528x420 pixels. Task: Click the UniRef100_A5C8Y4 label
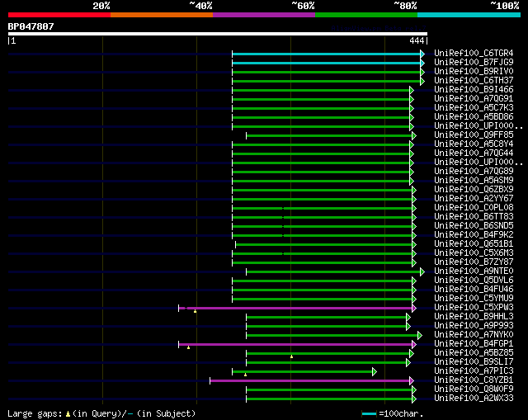474,144
